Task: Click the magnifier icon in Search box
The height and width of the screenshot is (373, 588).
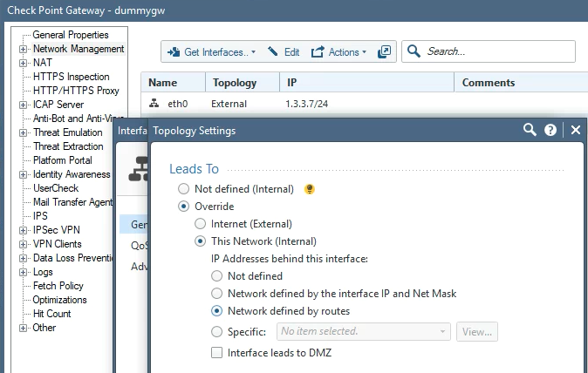Action: [414, 51]
